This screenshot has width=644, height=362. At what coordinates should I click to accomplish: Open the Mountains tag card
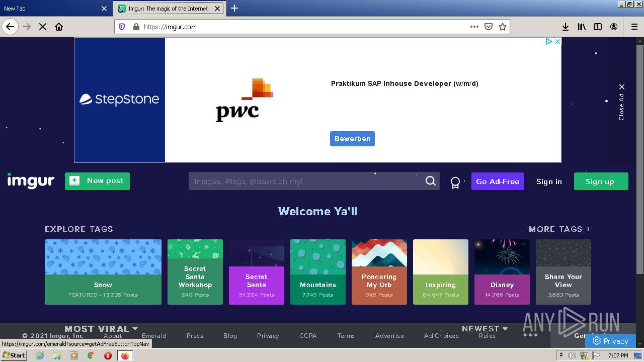[x=318, y=272]
